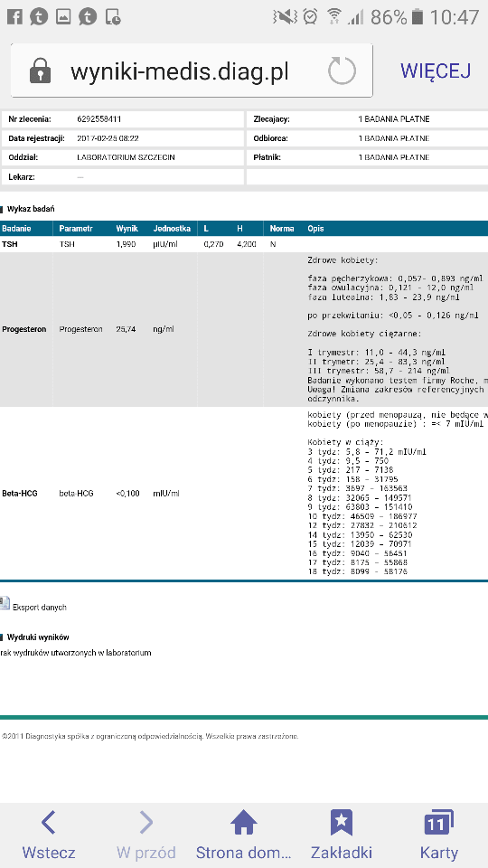Tap the W przód forward button
This screenshot has width=488, height=868.
point(146,835)
